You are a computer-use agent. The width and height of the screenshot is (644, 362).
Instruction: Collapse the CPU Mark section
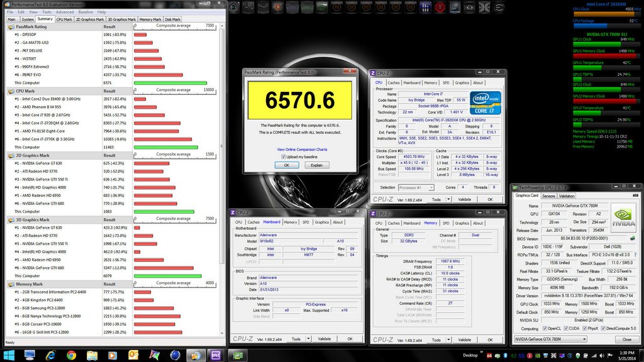tap(11, 91)
